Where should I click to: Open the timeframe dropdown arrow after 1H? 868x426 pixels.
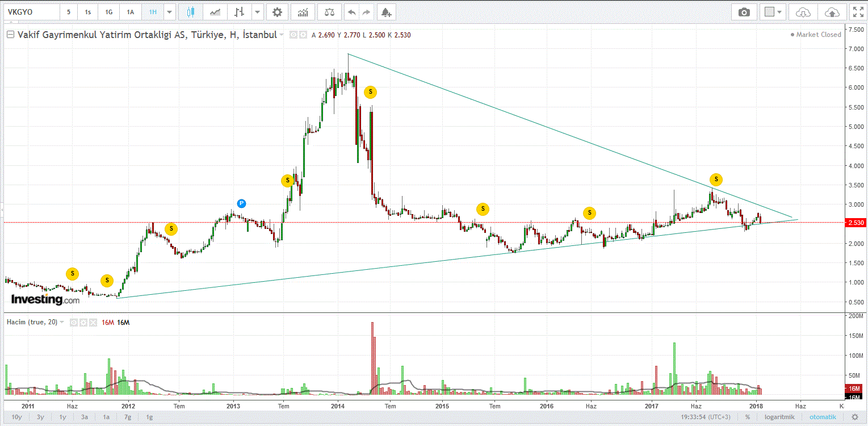click(x=169, y=12)
